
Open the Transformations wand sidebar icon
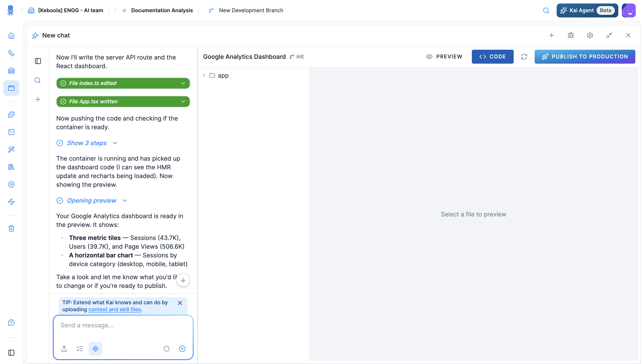point(11,150)
